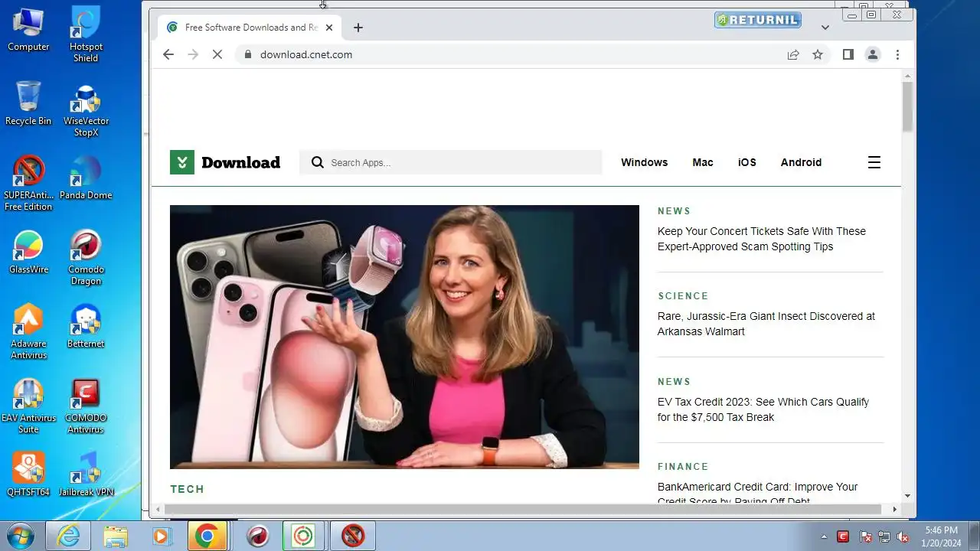The height and width of the screenshot is (551, 980).
Task: Select the Free Software Downloads tab
Action: point(248,28)
